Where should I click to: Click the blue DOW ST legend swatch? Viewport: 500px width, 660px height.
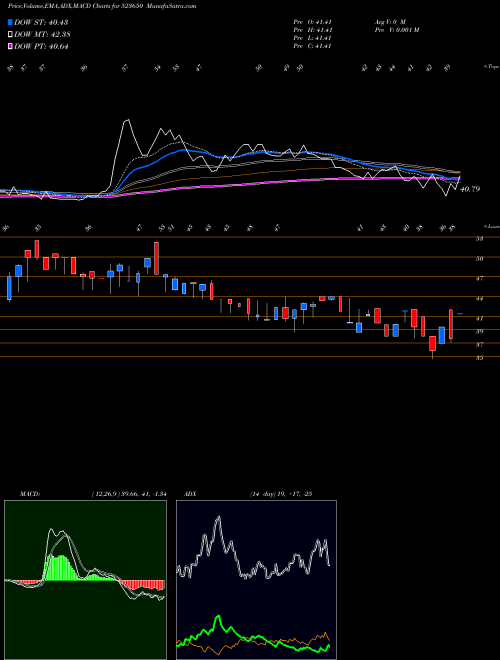click(10, 22)
